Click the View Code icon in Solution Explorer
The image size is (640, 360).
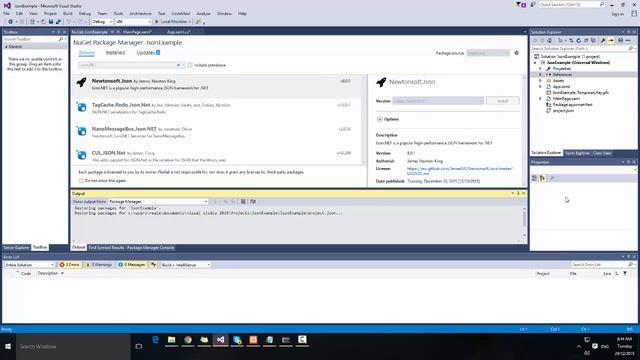(x=620, y=40)
